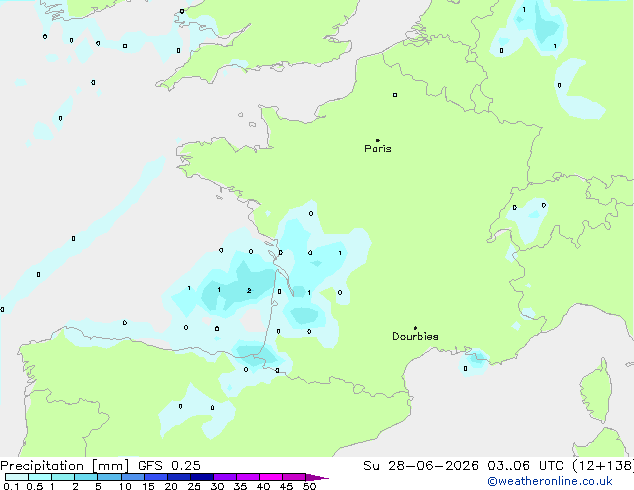Click the legend arrow tip above 50 mm

[x=317, y=477]
